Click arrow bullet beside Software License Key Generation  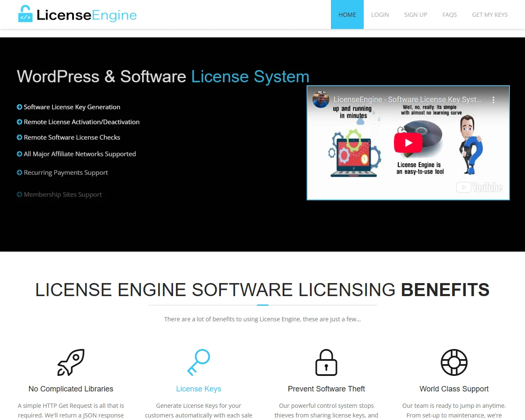19,107
